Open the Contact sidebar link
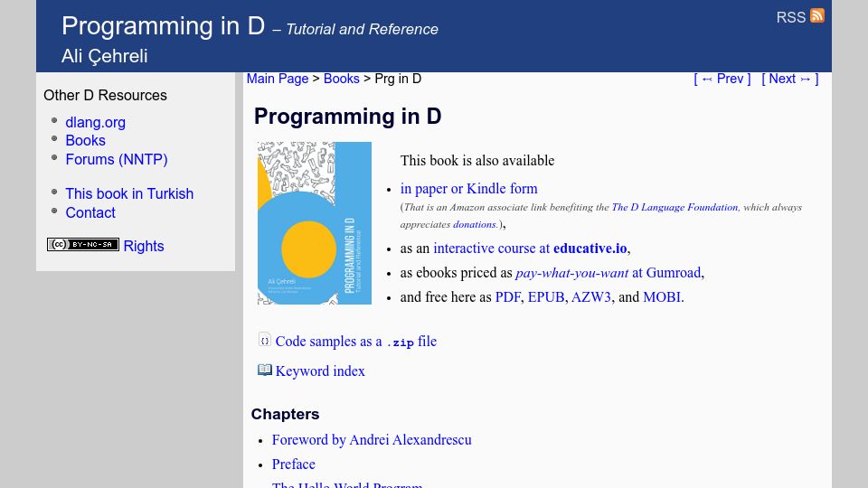The image size is (868, 488). pos(90,212)
